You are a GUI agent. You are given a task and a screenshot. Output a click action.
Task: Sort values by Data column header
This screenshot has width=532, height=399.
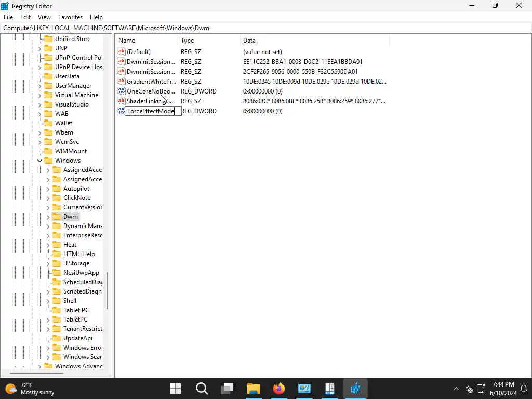[x=314, y=41]
